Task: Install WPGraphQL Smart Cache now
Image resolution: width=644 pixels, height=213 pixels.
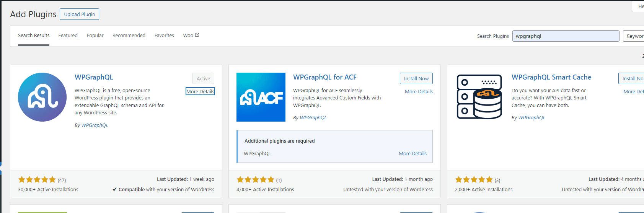Action: 631,78
